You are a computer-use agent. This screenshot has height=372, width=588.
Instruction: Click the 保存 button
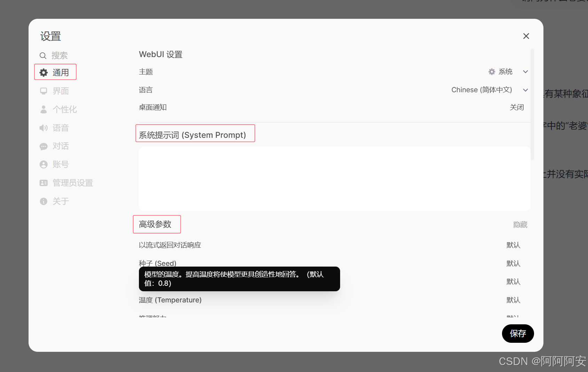point(518,333)
